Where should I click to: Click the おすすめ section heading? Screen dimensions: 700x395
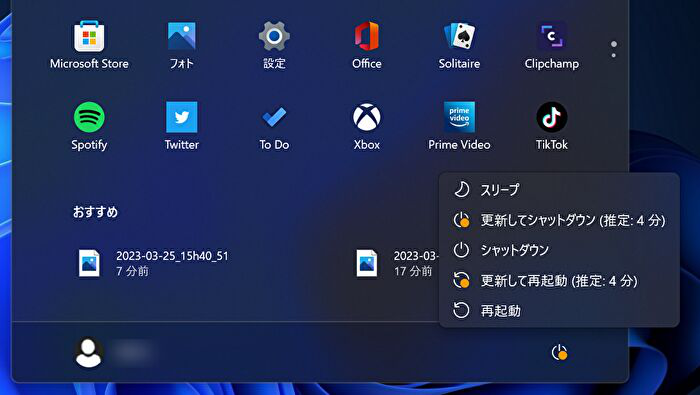(95, 212)
